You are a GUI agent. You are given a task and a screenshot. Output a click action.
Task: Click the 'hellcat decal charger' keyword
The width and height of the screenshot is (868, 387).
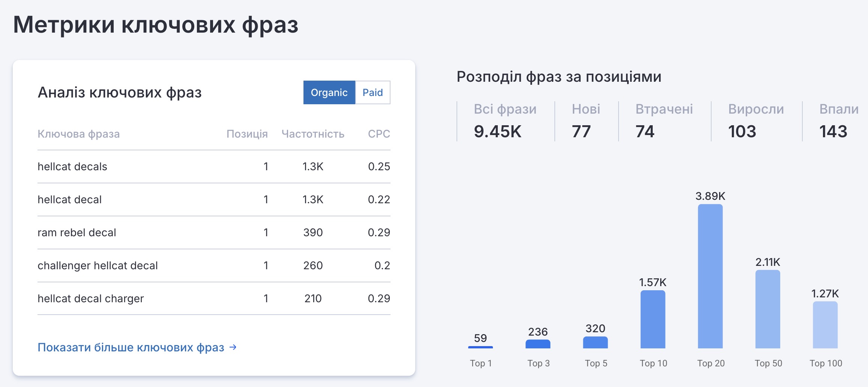tap(91, 298)
